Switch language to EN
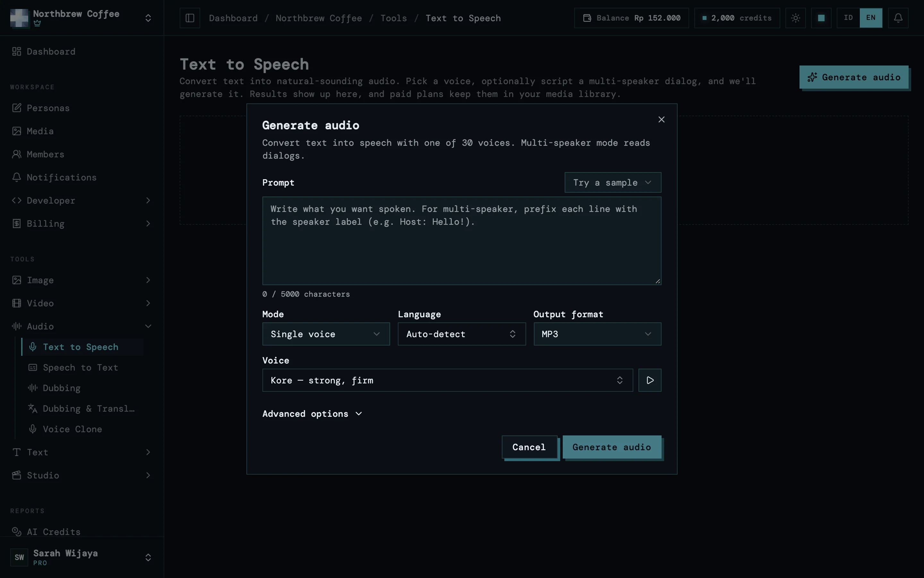This screenshot has width=924, height=578. tap(870, 18)
